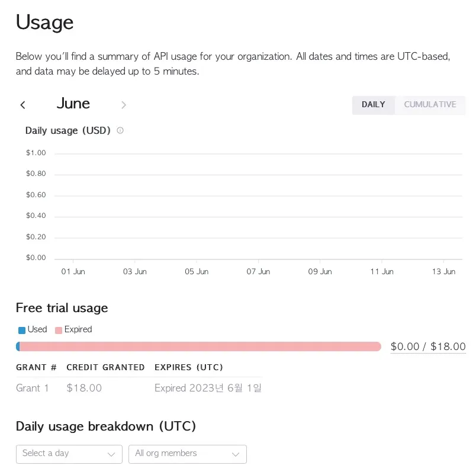Go to the next month

point(124,105)
